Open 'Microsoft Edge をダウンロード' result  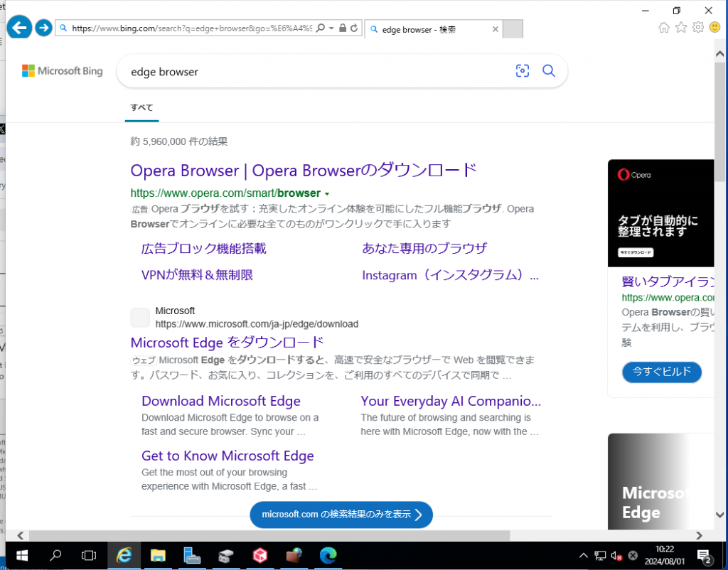[x=227, y=343]
